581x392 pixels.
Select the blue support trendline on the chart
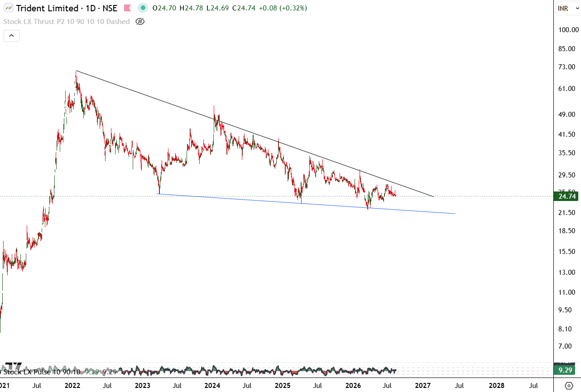[306, 204]
